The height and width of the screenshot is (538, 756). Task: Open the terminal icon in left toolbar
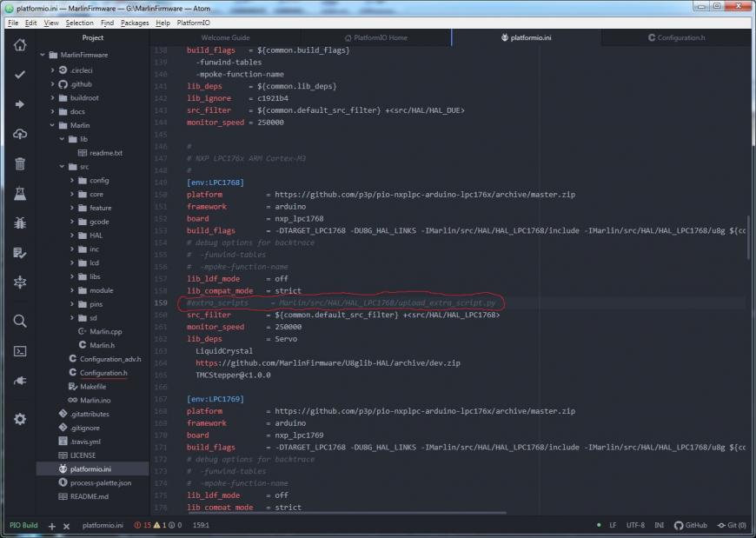pos(20,351)
